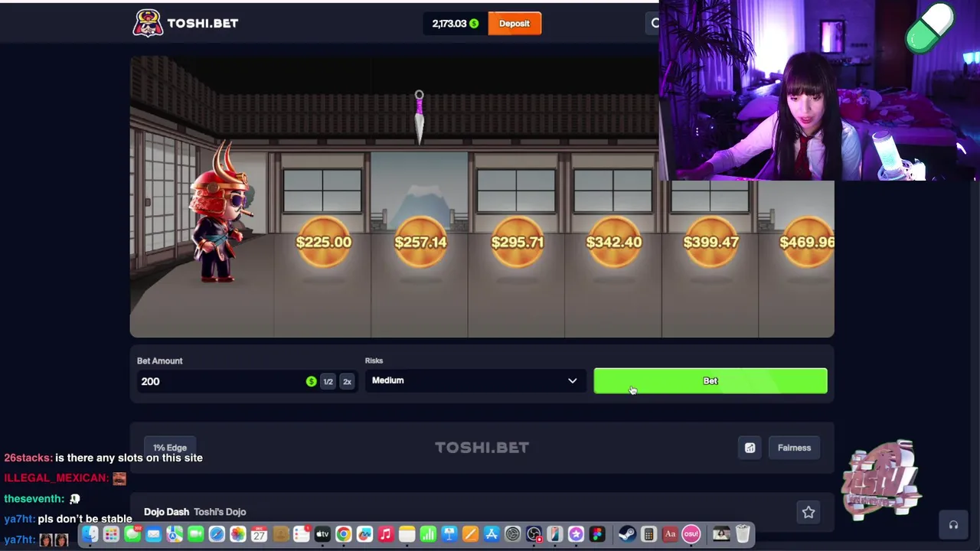Open Calculator from the dock
The height and width of the screenshot is (551, 980).
pyautogui.click(x=648, y=534)
